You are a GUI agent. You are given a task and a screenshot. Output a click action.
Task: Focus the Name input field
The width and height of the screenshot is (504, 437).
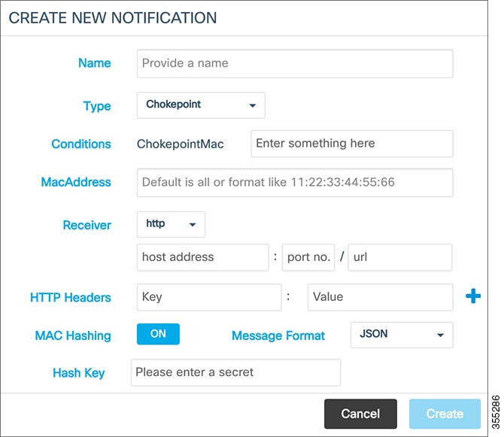[x=295, y=63]
